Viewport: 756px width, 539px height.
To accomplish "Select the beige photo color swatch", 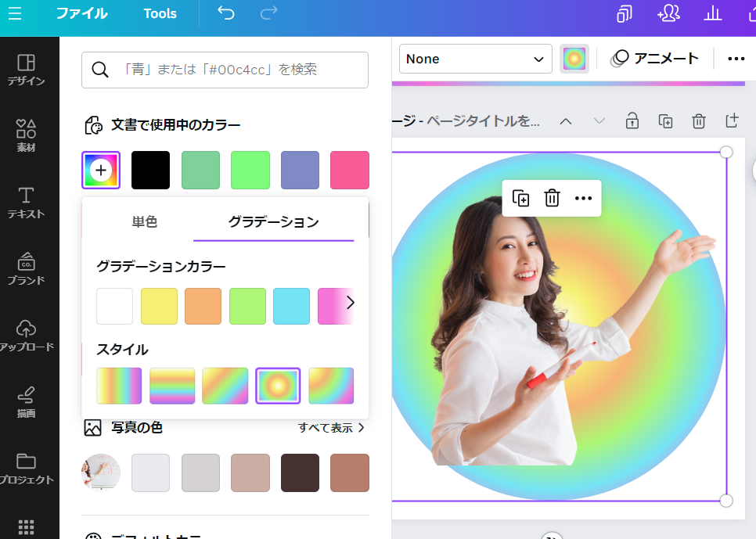I will 250,473.
